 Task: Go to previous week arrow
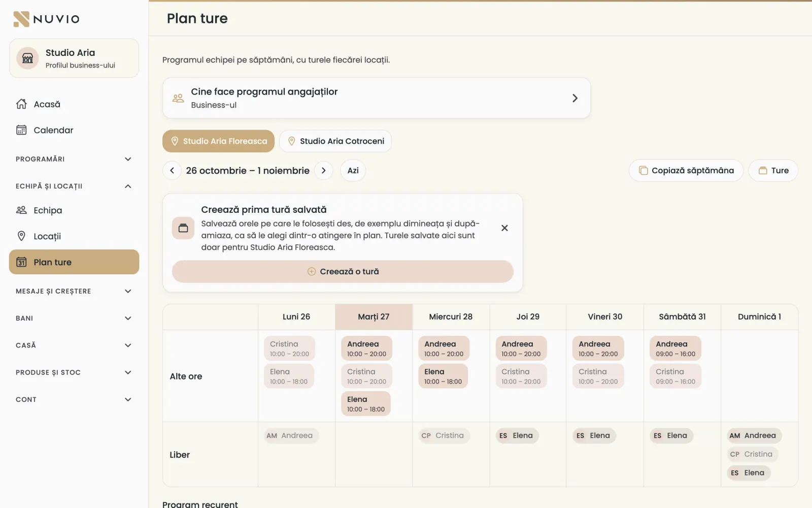[x=172, y=171]
